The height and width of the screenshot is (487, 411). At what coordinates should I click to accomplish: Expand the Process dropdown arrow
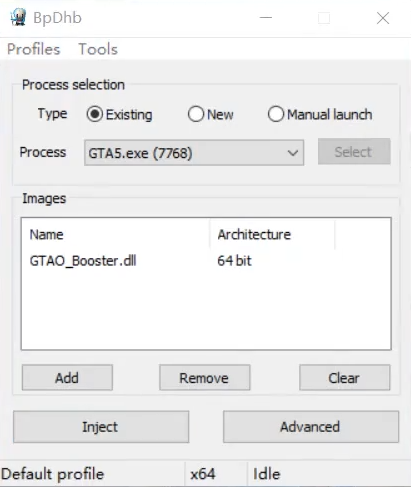pos(293,153)
